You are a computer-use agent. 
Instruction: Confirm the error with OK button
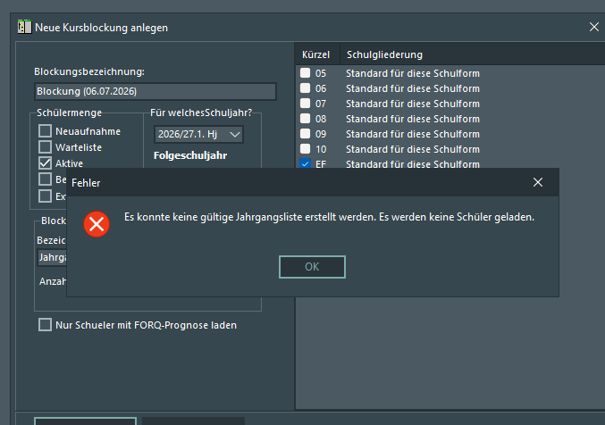pyautogui.click(x=312, y=267)
